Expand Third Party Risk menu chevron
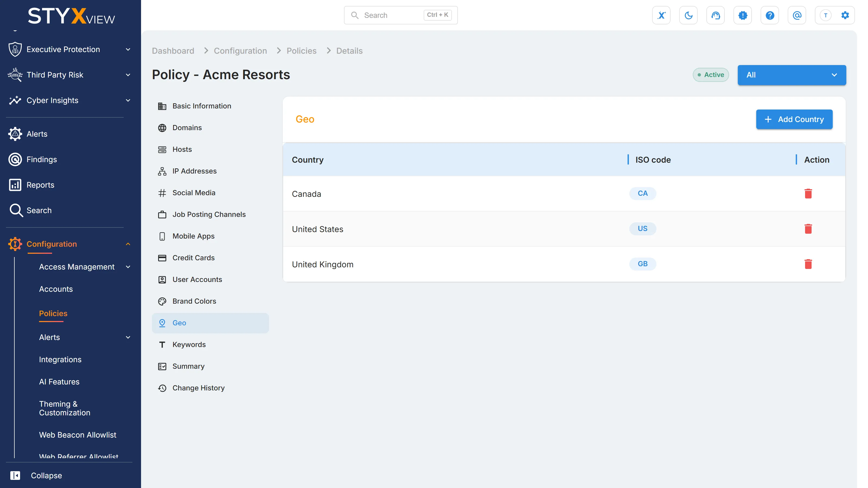 pos(128,75)
